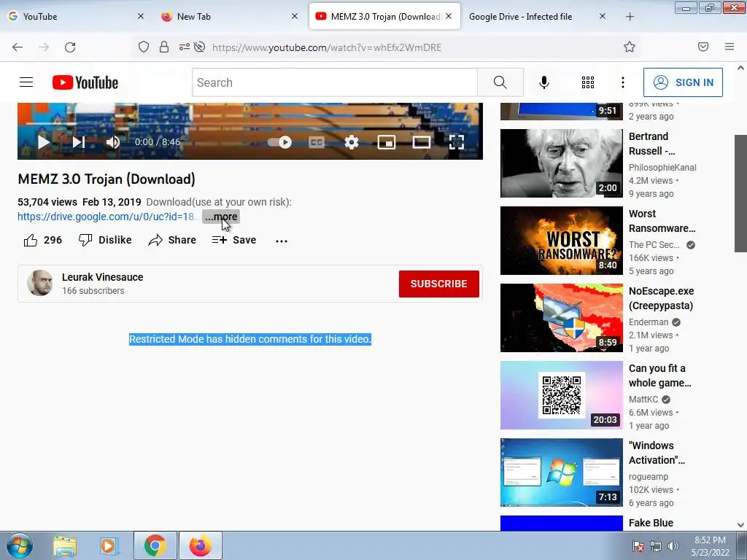Open Chrome from the taskbar

(x=155, y=545)
